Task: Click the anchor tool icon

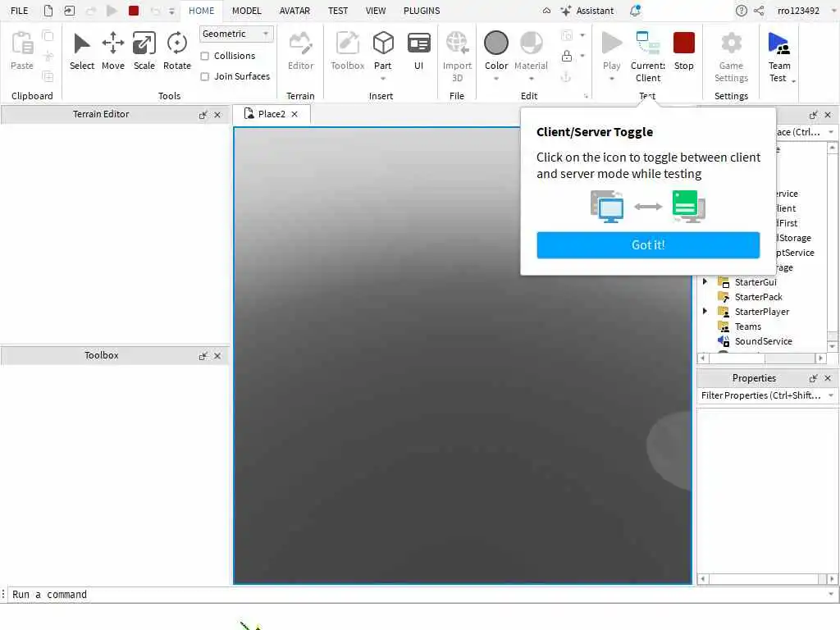Action: 566,76
